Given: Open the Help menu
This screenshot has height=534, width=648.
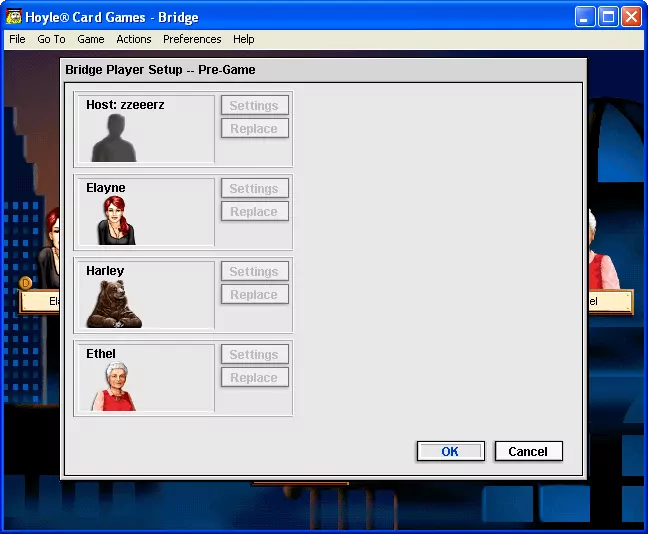Looking at the screenshot, I should (x=243, y=39).
